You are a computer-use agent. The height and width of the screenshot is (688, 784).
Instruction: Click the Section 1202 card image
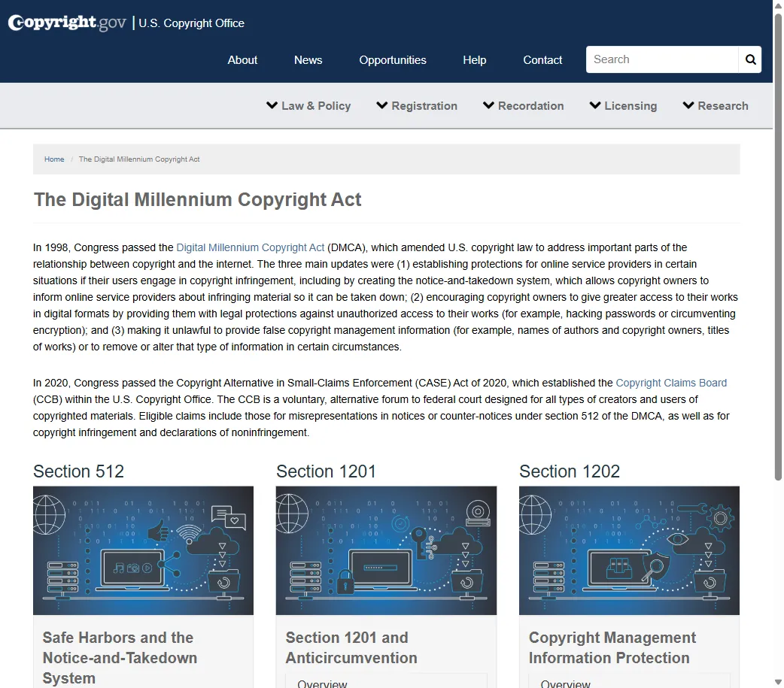coord(629,550)
